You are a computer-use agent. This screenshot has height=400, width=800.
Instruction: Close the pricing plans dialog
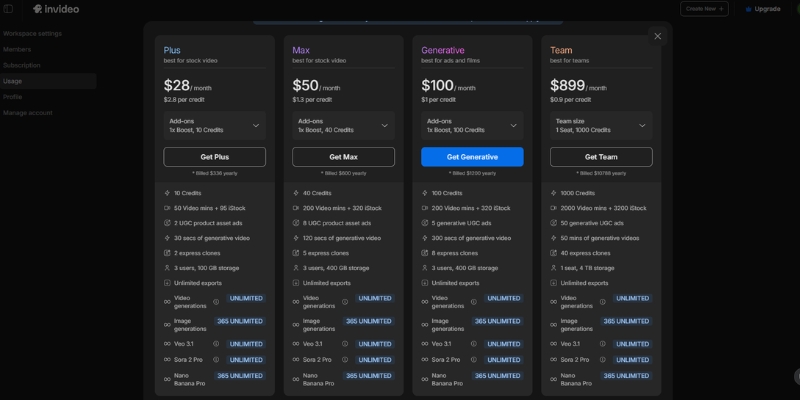point(657,36)
